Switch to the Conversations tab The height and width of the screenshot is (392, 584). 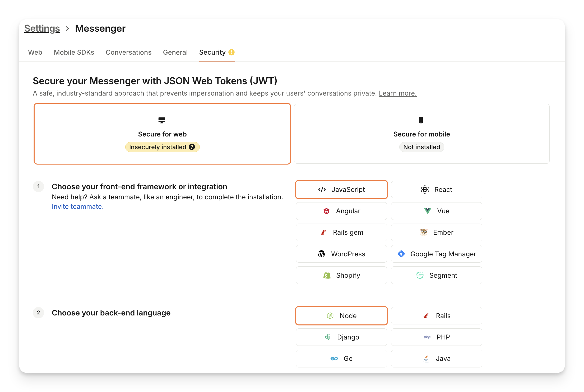point(128,52)
